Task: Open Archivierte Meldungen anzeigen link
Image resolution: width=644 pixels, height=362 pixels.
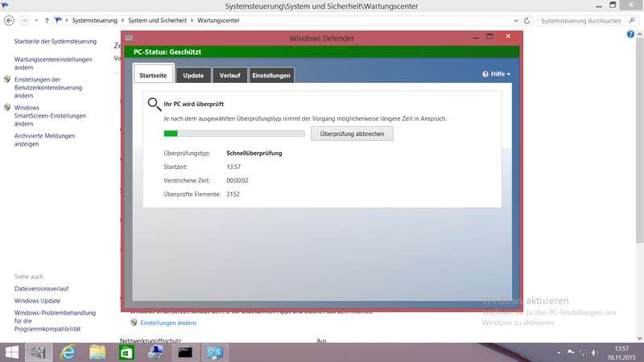Action: (44, 140)
